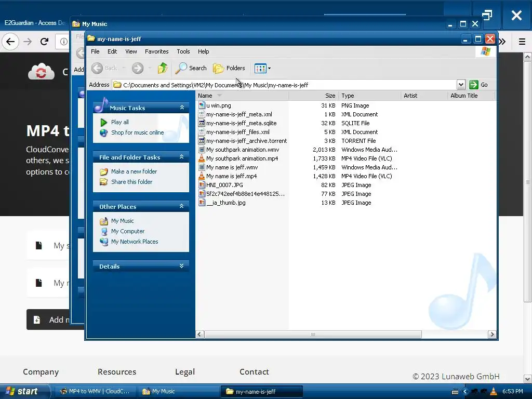This screenshot has height=399, width=532.
Task: Click the Back button in my-name-is-jeff window
Action: tap(104, 68)
